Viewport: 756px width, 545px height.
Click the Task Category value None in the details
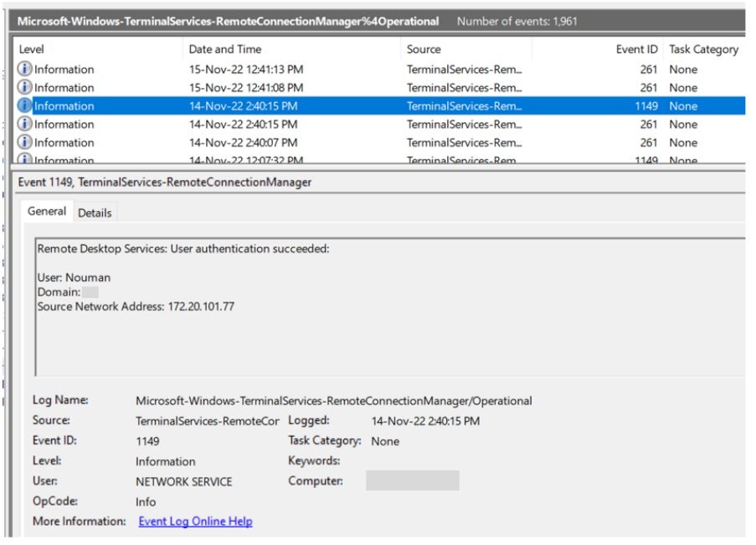point(385,441)
